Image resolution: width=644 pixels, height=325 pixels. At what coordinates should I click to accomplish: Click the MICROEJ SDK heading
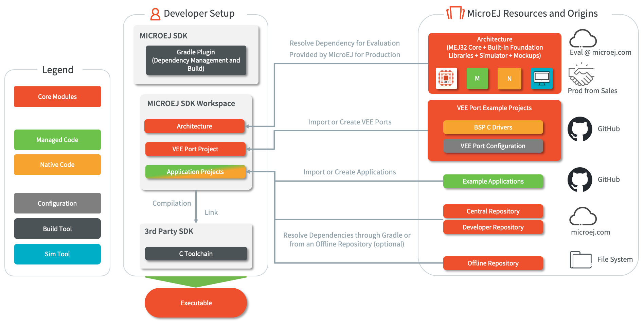point(163,36)
